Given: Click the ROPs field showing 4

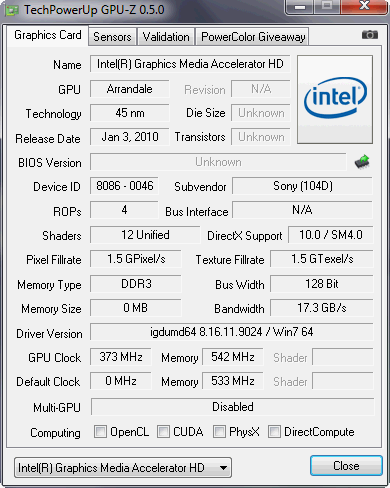Looking at the screenshot, I should [x=124, y=210].
